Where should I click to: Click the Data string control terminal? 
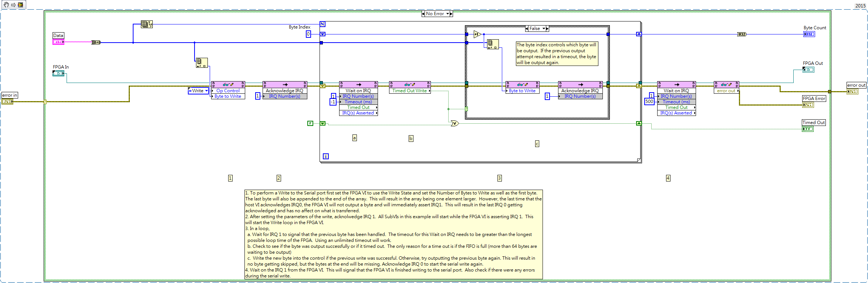click(x=58, y=42)
